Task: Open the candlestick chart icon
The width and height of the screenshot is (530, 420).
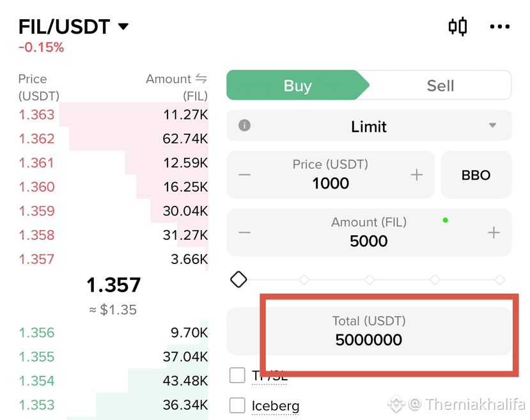Action: 458,27
